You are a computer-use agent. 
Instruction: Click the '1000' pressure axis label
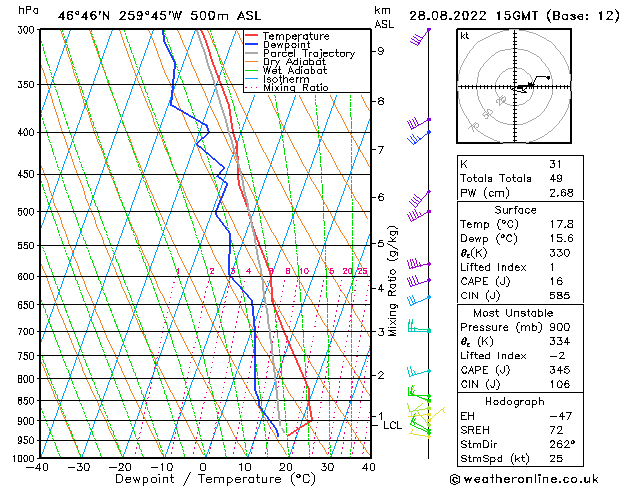point(25,458)
